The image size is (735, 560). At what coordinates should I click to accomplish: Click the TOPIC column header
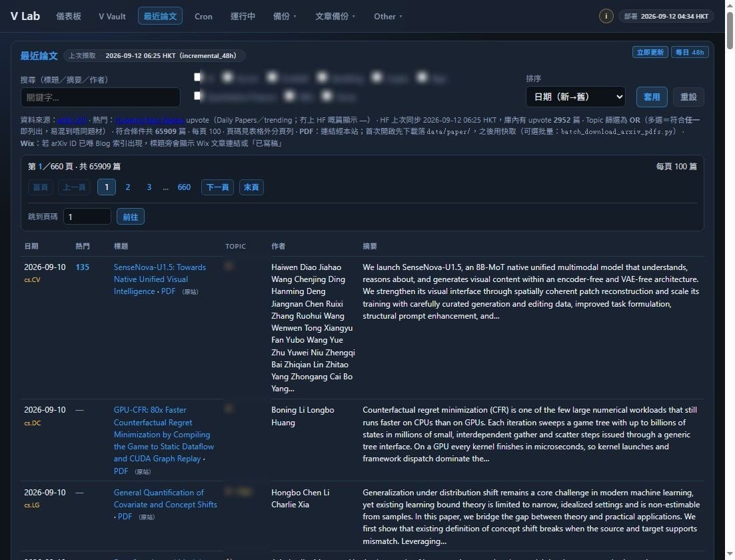tap(235, 246)
